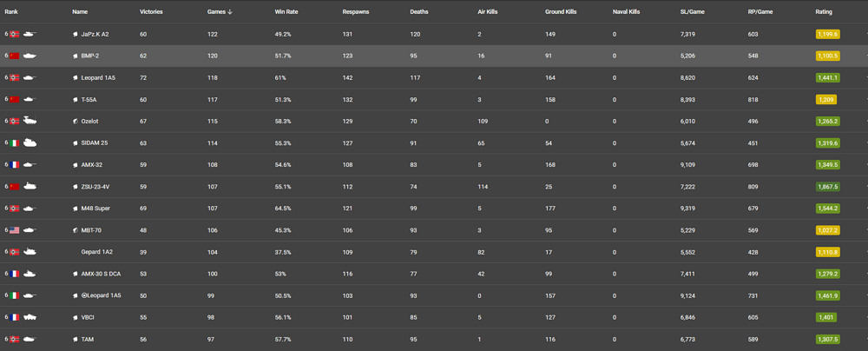This screenshot has height=351, width=868.
Task: Click the wheeled vehicle silhouette in the VBCI row
Action: click(30, 316)
